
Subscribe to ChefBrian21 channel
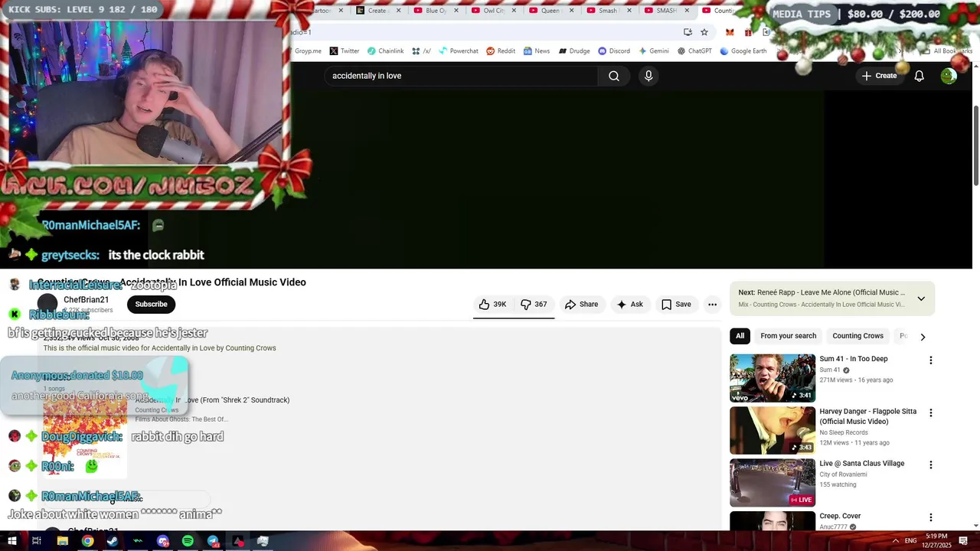pos(151,305)
